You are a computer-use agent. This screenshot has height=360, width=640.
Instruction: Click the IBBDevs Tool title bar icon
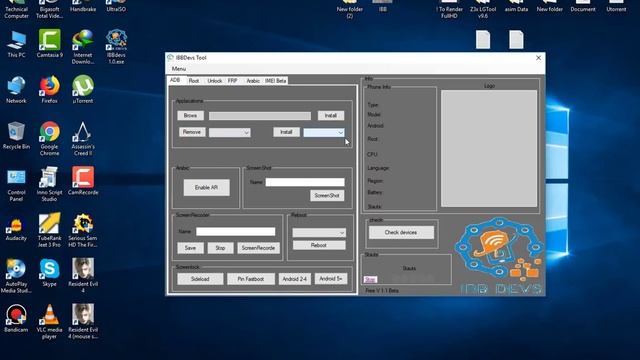click(x=171, y=58)
